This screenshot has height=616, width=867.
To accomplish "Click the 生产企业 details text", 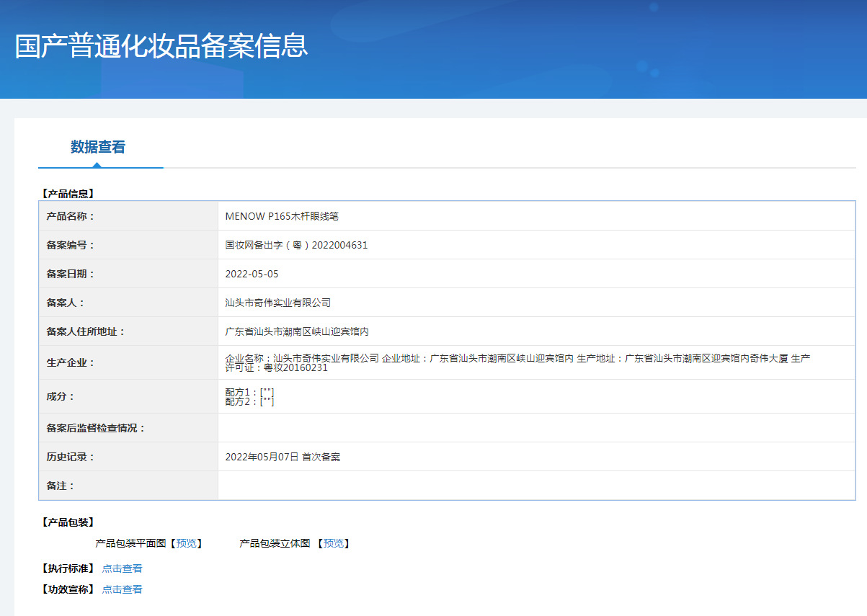I will pos(517,362).
